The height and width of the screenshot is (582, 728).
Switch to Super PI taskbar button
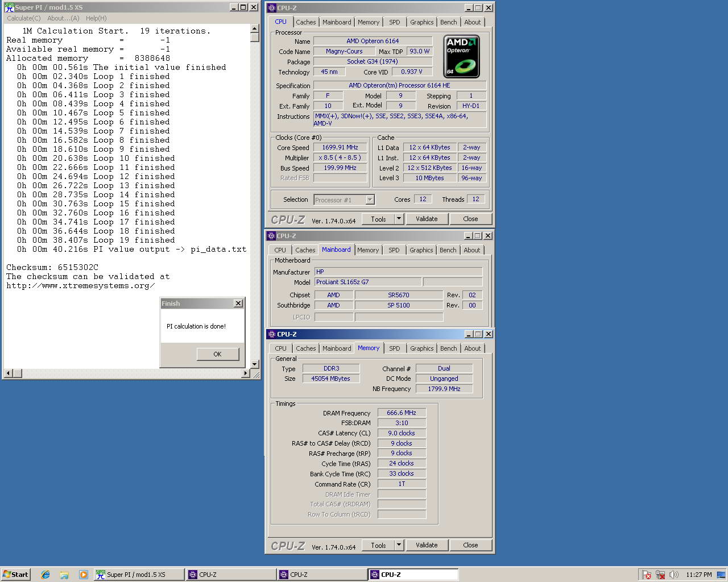139,575
